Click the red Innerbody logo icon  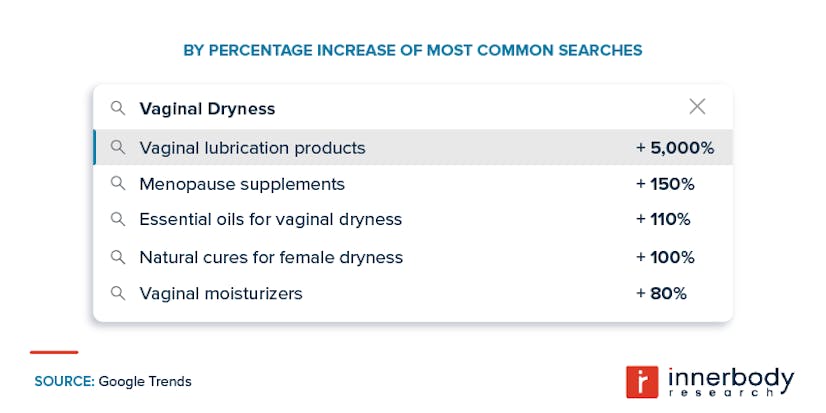641,381
